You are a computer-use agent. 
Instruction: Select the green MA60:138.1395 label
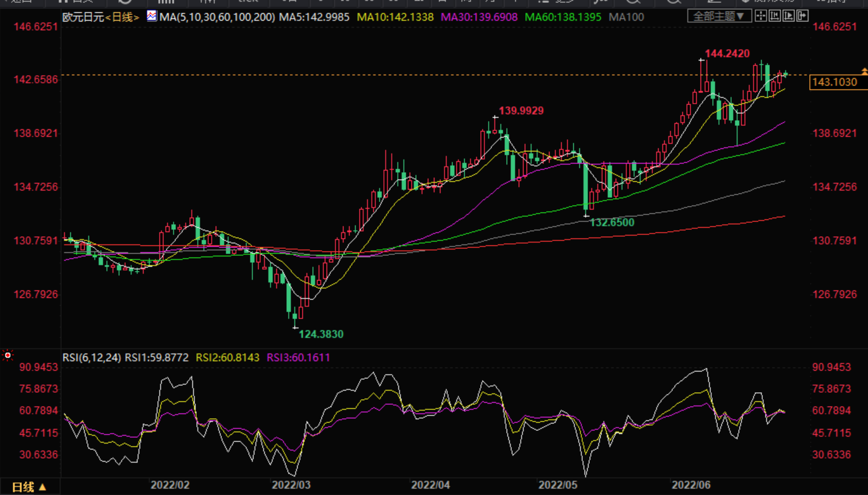click(x=563, y=17)
